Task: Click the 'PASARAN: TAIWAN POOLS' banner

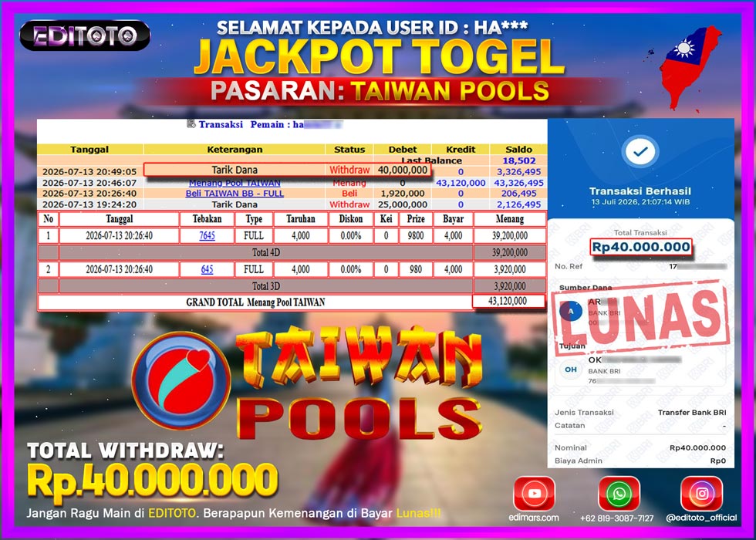Action: click(380, 91)
